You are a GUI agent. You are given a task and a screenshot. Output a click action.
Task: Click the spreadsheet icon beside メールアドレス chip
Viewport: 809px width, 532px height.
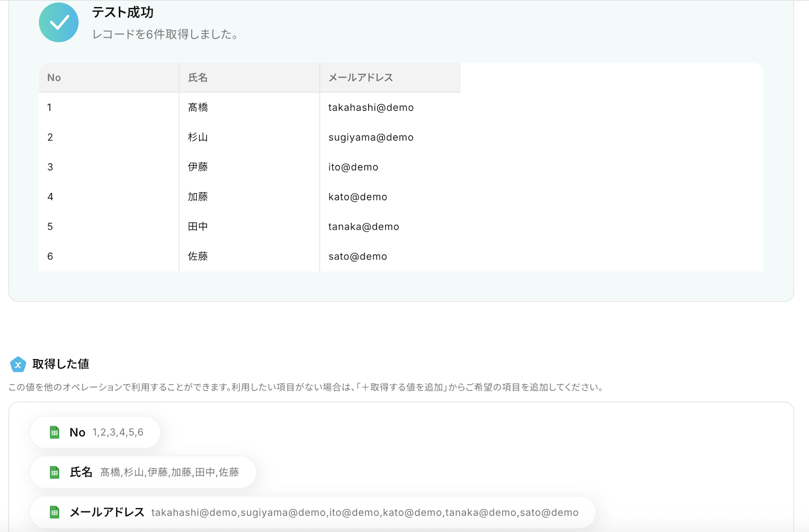pyautogui.click(x=55, y=512)
